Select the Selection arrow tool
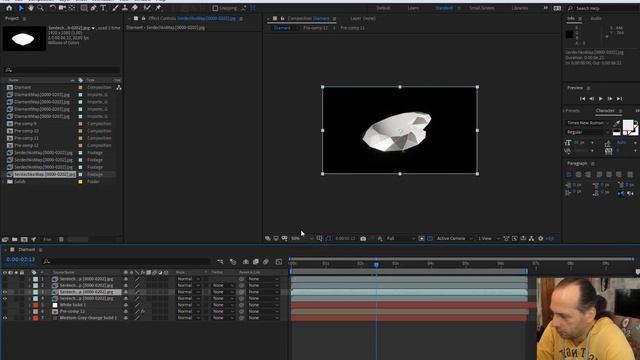640x360 pixels. point(21,8)
